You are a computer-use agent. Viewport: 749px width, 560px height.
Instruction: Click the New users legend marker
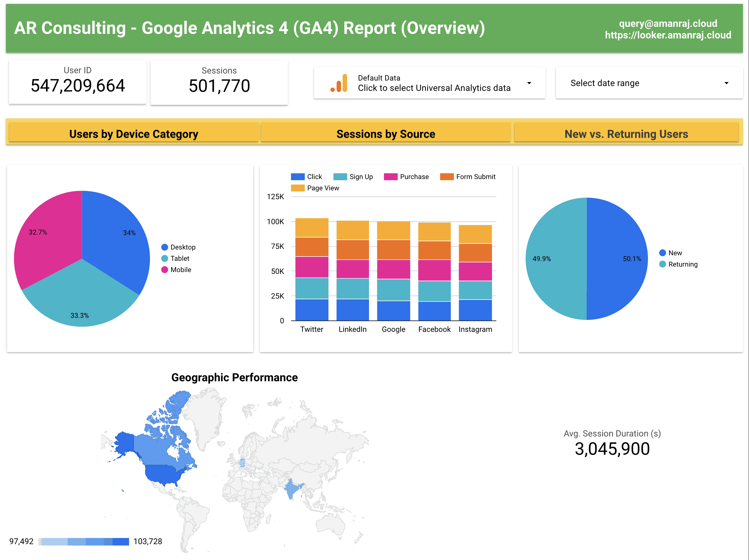(662, 253)
